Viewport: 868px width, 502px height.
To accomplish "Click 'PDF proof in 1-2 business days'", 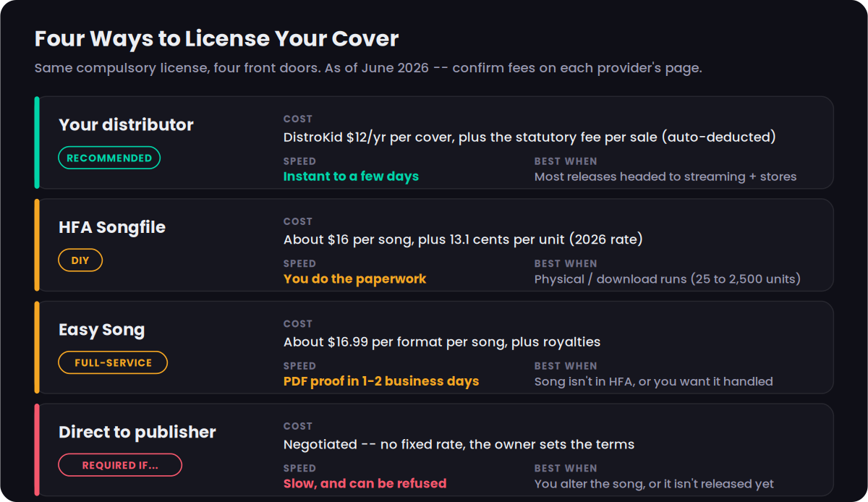I will [381, 381].
